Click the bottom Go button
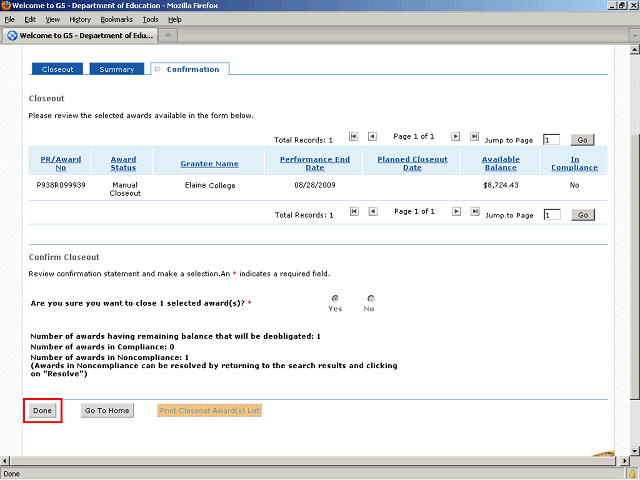 (x=583, y=215)
